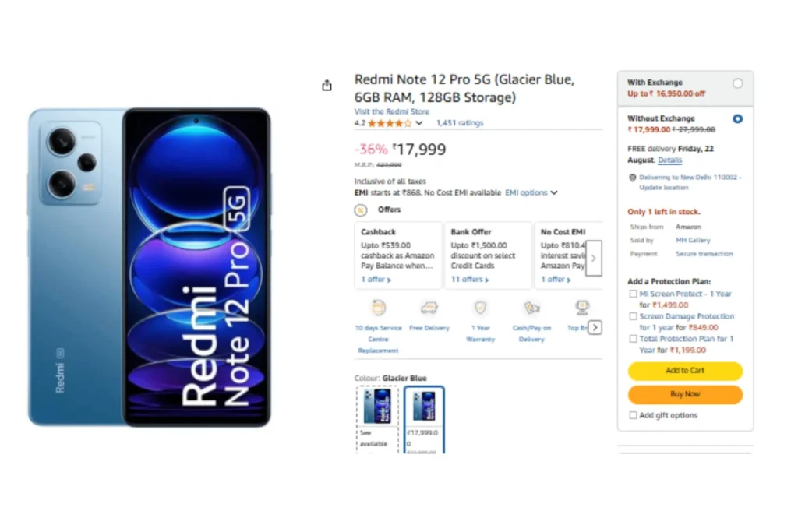Click the delivery location pin icon

click(633, 178)
